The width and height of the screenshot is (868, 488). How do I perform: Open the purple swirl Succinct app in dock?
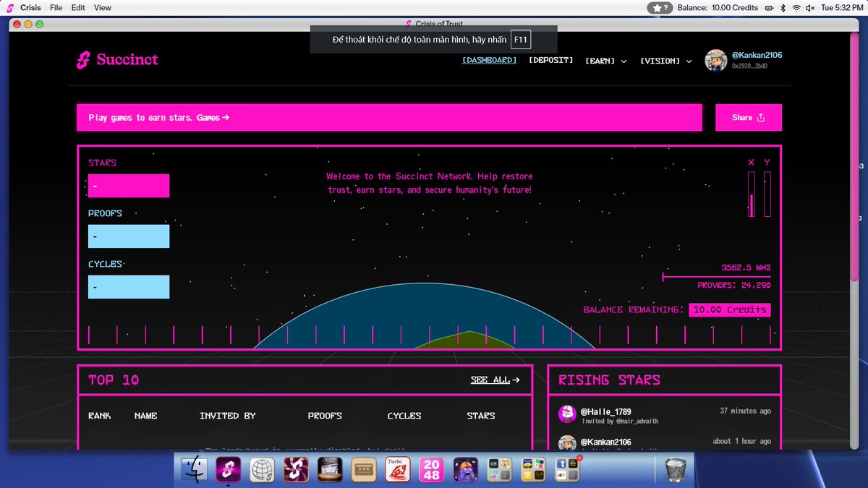[x=295, y=470]
